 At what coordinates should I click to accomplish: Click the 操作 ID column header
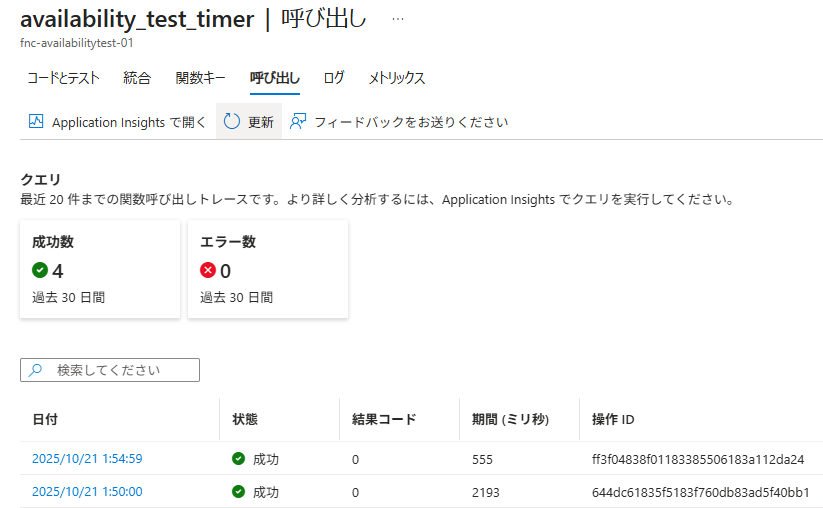pos(613,419)
